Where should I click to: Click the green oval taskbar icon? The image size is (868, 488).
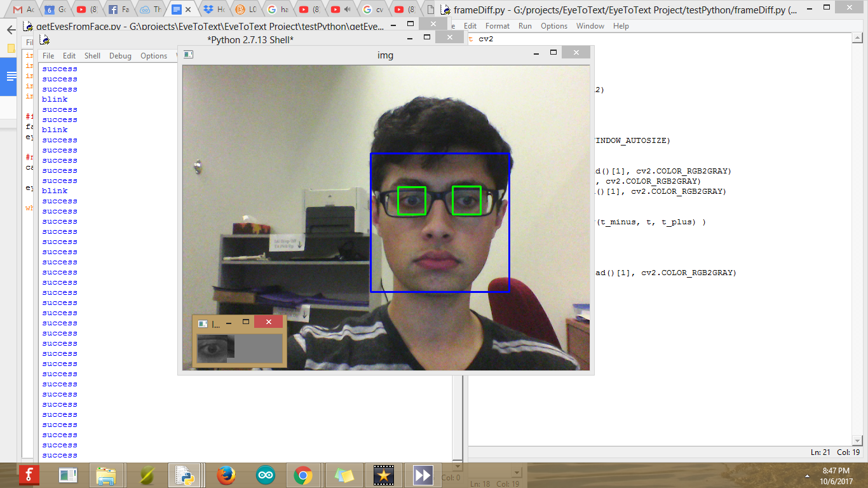[x=147, y=475]
